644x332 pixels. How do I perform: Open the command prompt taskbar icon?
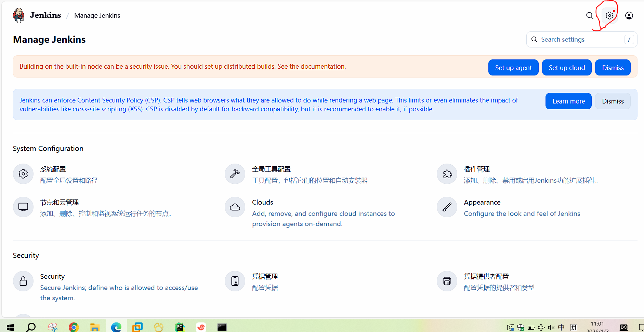(x=222, y=327)
